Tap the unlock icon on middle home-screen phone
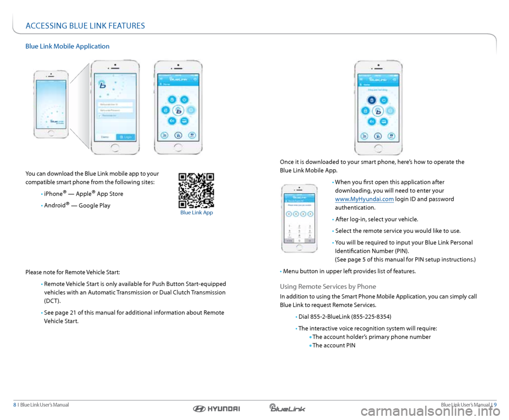 tap(165, 110)
